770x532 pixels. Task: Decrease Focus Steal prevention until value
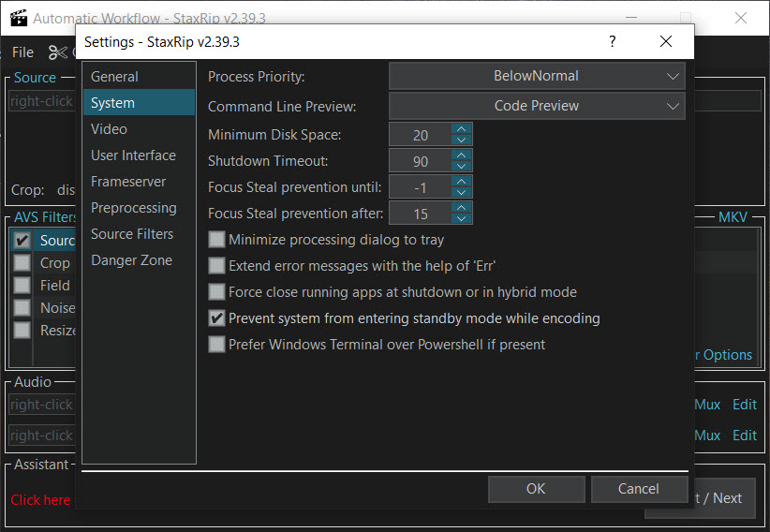click(x=461, y=192)
